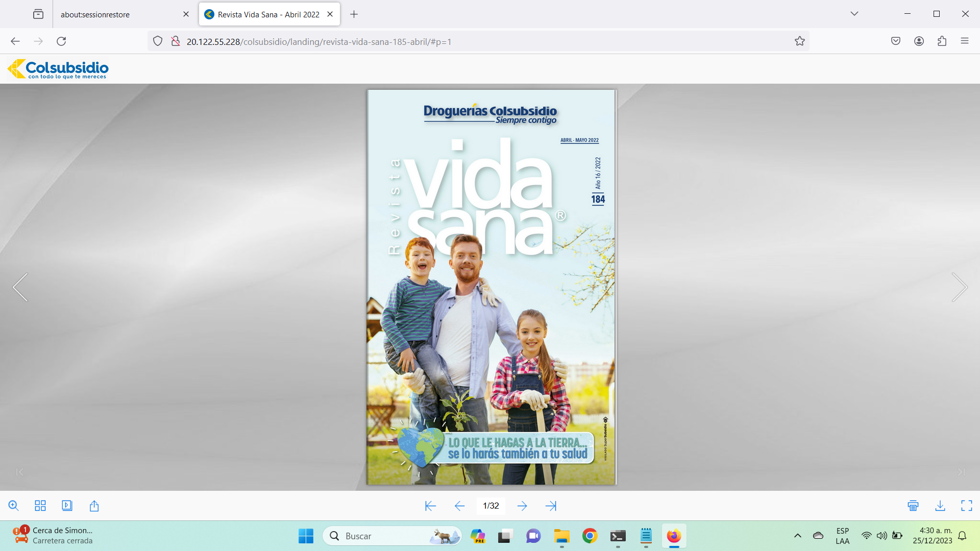Download the magazine PDF
This screenshot has height=551, width=980.
pos(940,506)
